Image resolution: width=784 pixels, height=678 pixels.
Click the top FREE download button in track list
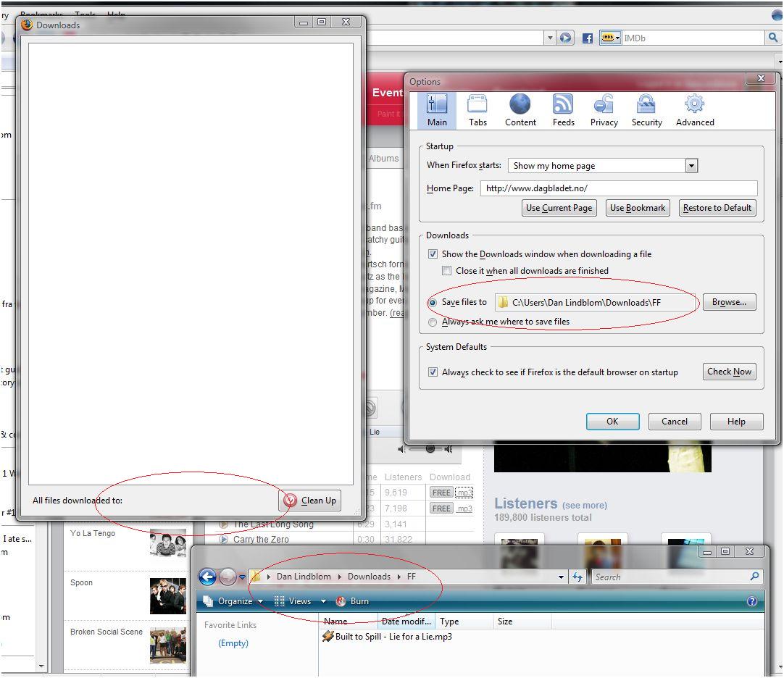click(441, 493)
